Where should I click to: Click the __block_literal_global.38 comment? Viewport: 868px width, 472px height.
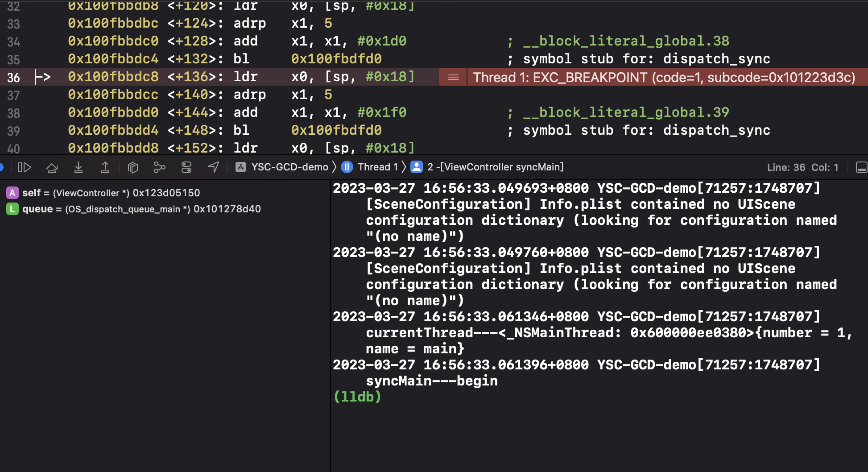tap(626, 41)
